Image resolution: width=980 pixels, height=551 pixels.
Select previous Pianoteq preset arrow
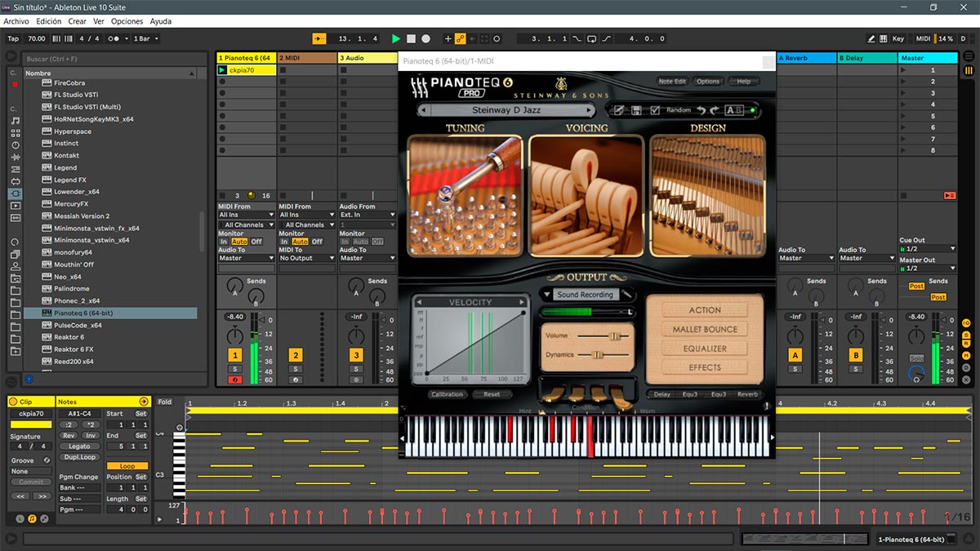(x=423, y=110)
